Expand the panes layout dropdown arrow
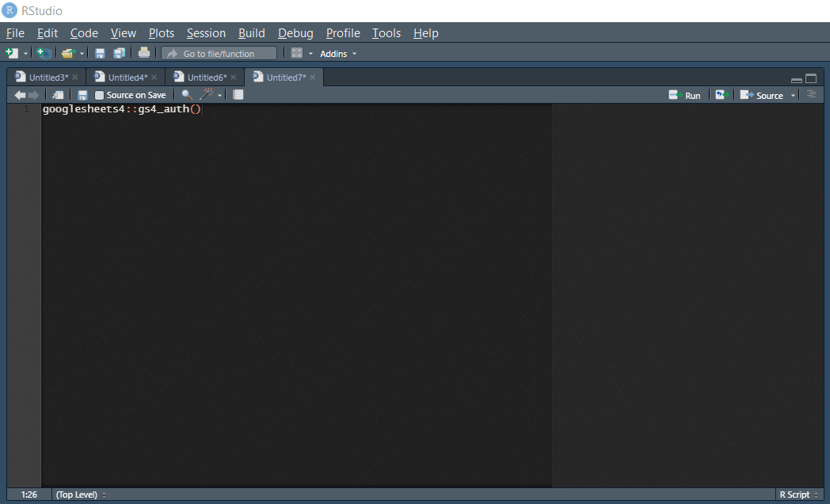 click(x=310, y=54)
